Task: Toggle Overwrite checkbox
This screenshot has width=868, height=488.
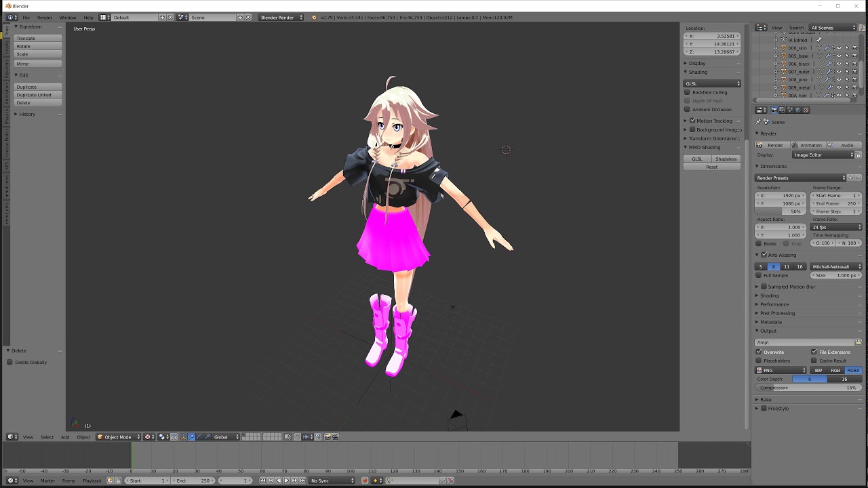Action: [759, 352]
